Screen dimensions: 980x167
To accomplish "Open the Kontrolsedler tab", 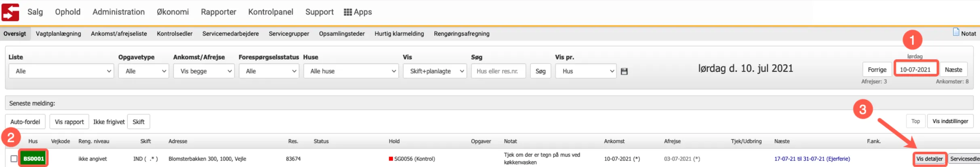I will pyautogui.click(x=175, y=33).
